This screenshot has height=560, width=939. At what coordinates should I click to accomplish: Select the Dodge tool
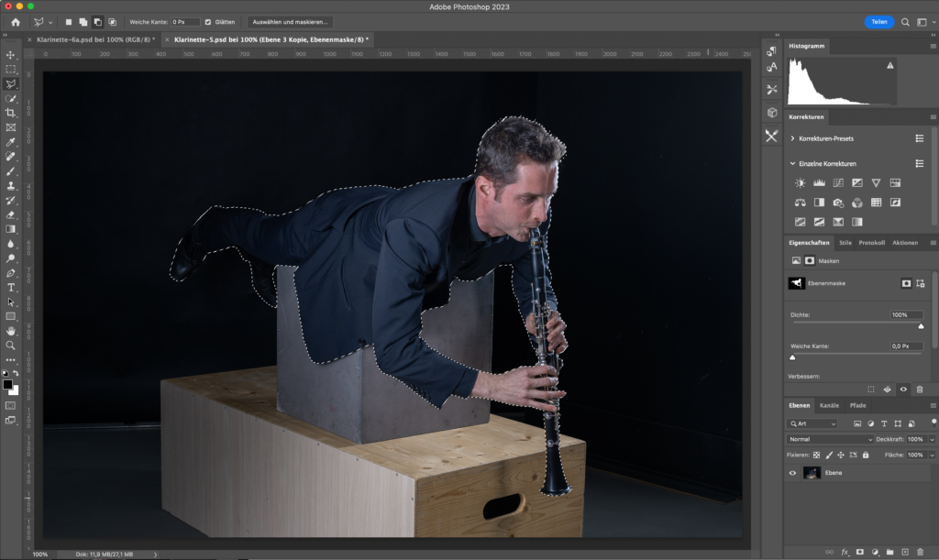coord(11,258)
